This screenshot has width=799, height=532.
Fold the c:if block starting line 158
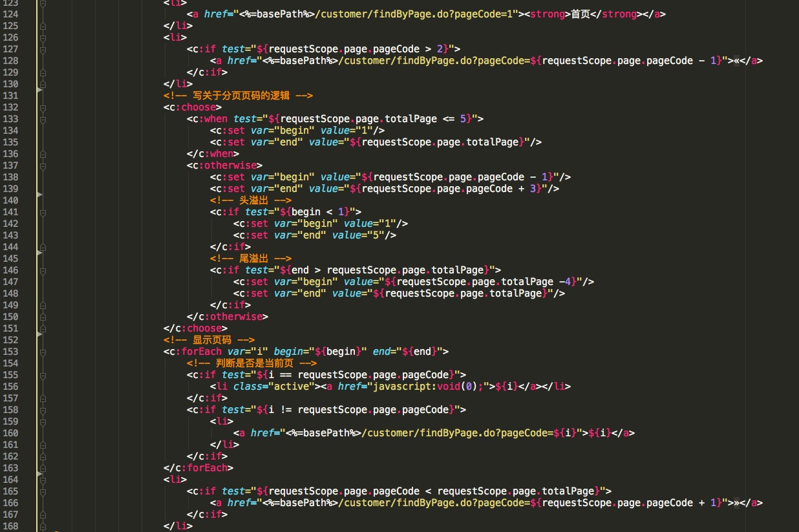tap(43, 410)
